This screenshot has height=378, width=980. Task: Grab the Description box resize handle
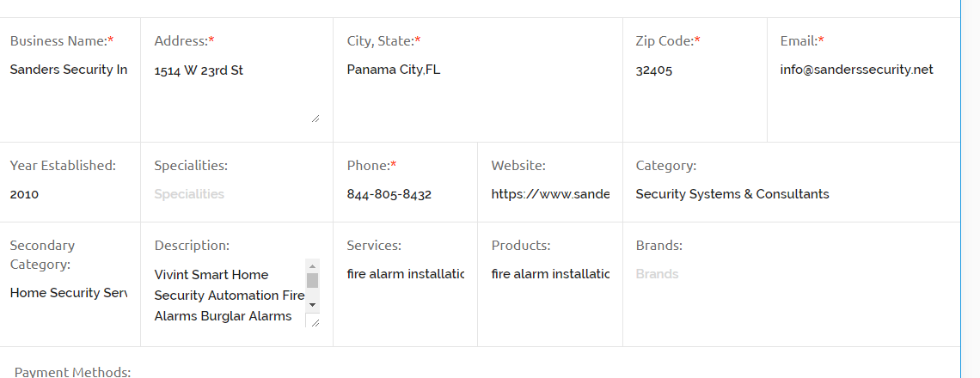coord(315,322)
